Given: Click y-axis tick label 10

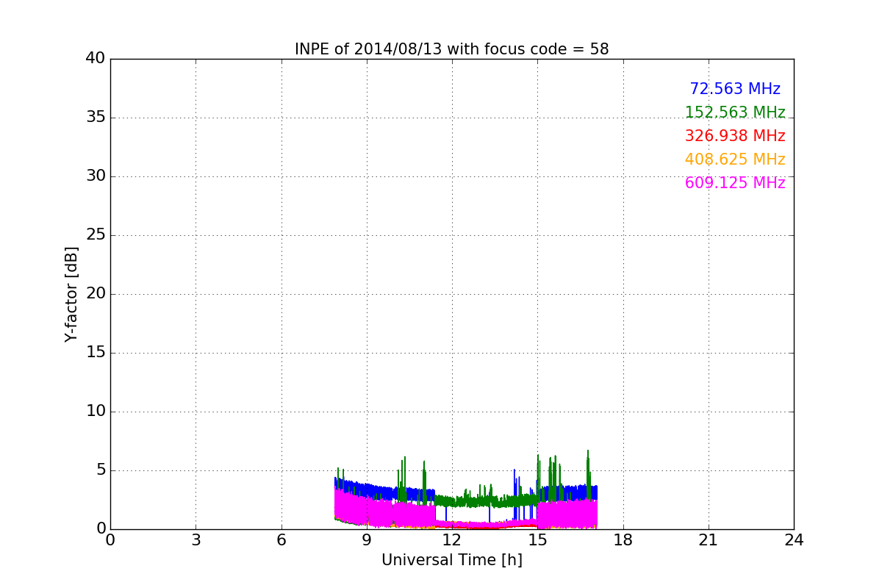Looking at the screenshot, I should (x=96, y=412).
